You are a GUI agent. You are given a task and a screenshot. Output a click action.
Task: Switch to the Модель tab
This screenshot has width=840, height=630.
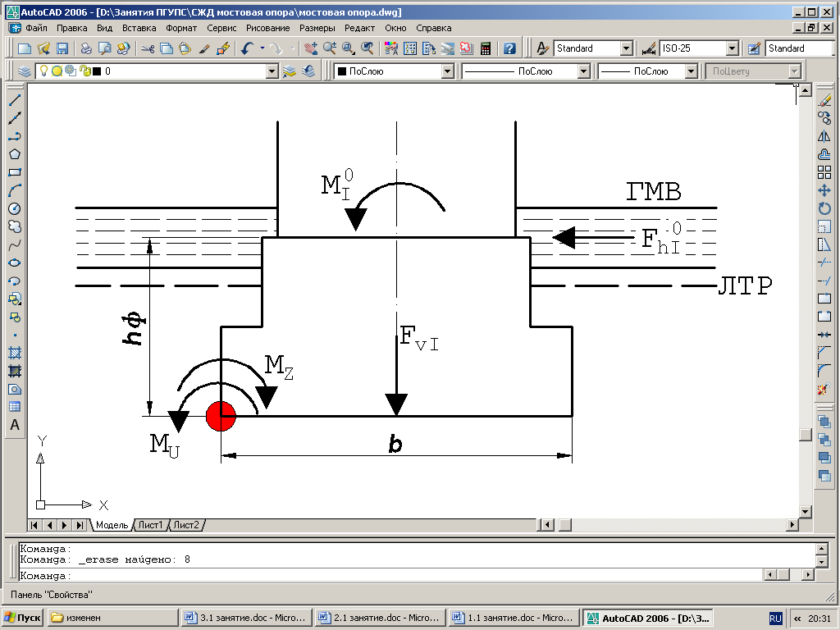(112, 525)
